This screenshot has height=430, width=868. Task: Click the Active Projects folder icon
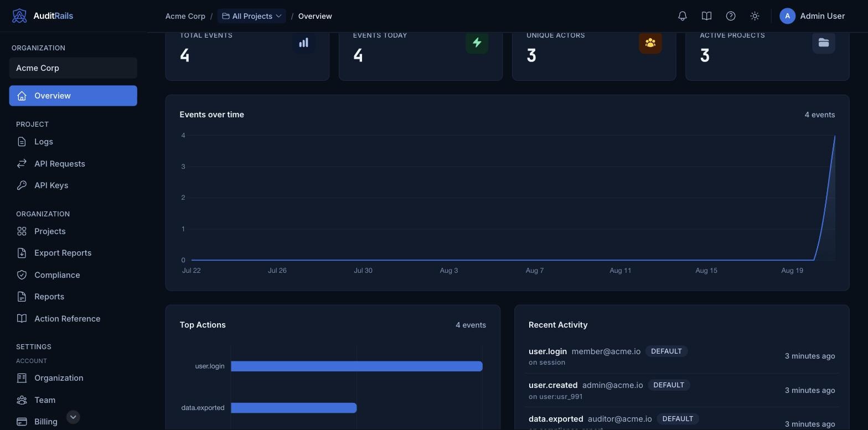pos(823,43)
